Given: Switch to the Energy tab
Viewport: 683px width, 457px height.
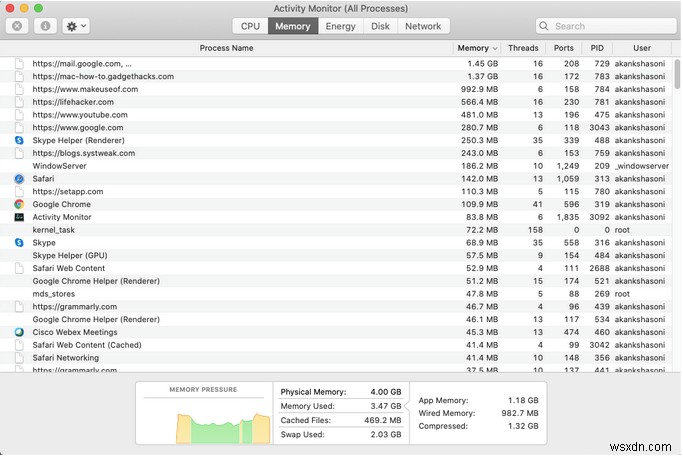Looking at the screenshot, I should tap(340, 26).
